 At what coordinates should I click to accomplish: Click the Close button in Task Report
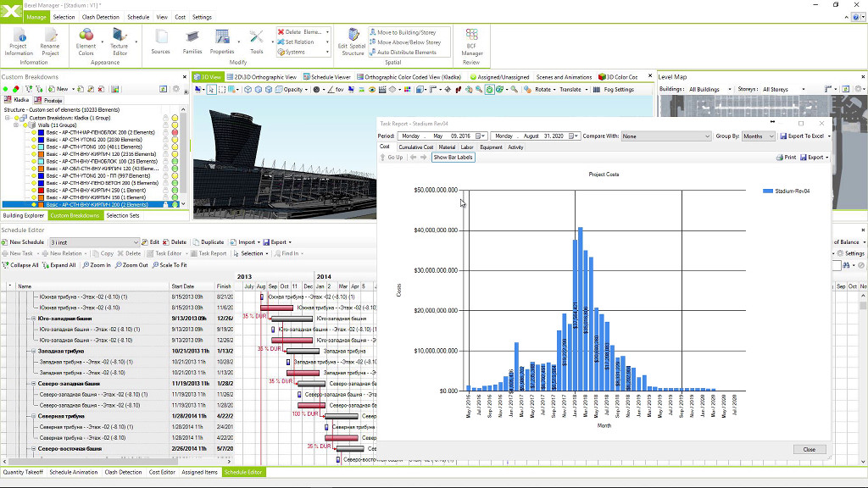click(809, 450)
